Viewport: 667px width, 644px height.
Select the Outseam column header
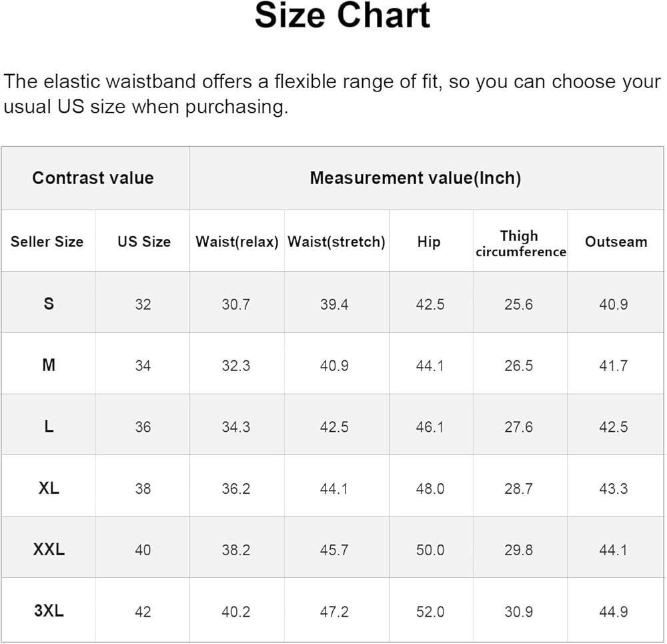coord(616,242)
